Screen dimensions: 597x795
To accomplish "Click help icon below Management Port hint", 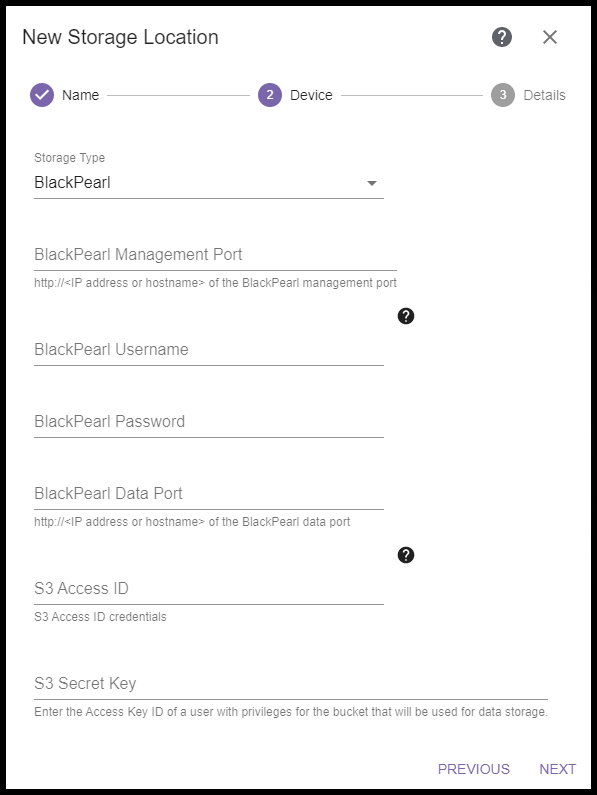I will coord(406,316).
